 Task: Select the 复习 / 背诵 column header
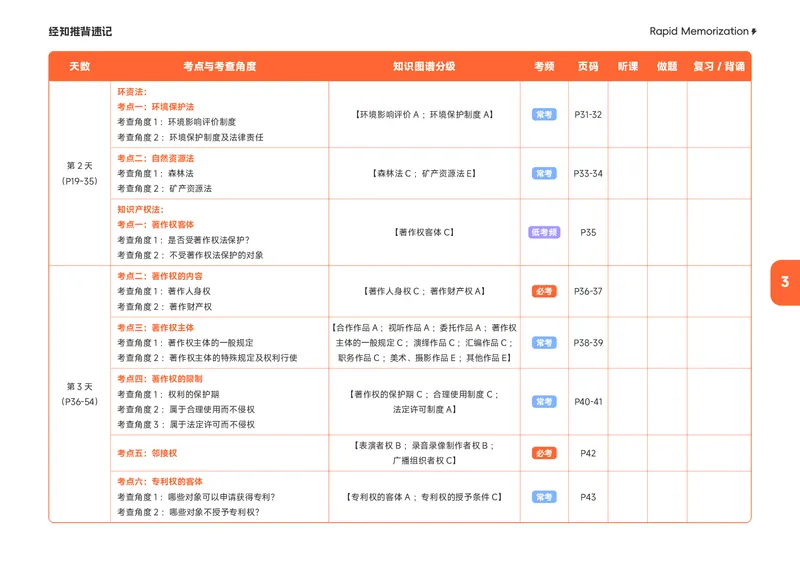(x=719, y=66)
